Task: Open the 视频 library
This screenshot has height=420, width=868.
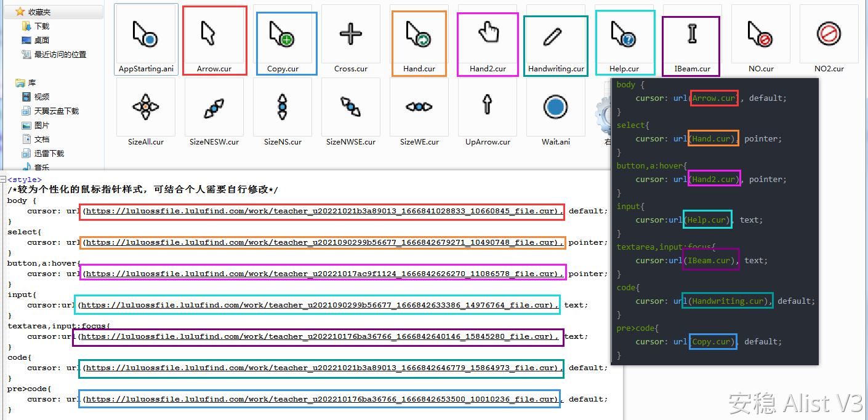Action: pos(41,97)
